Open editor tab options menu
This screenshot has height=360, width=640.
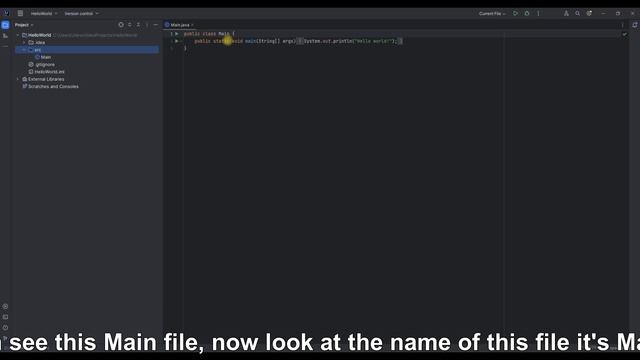tap(622, 25)
